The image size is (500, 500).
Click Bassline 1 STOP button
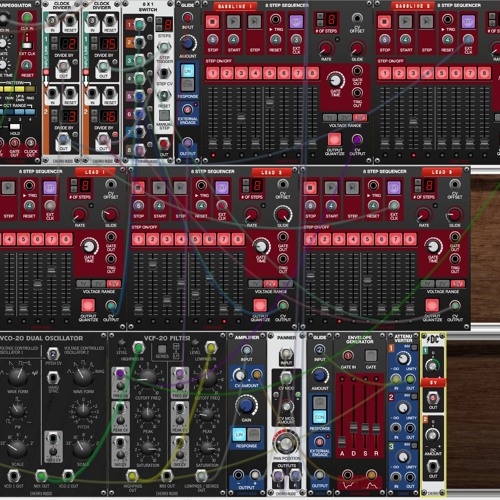(x=212, y=22)
